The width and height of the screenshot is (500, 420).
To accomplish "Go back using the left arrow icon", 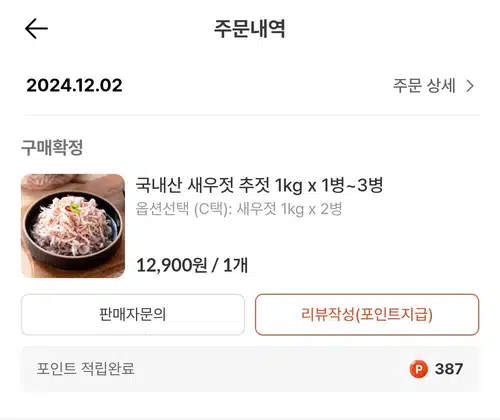I will (36, 29).
